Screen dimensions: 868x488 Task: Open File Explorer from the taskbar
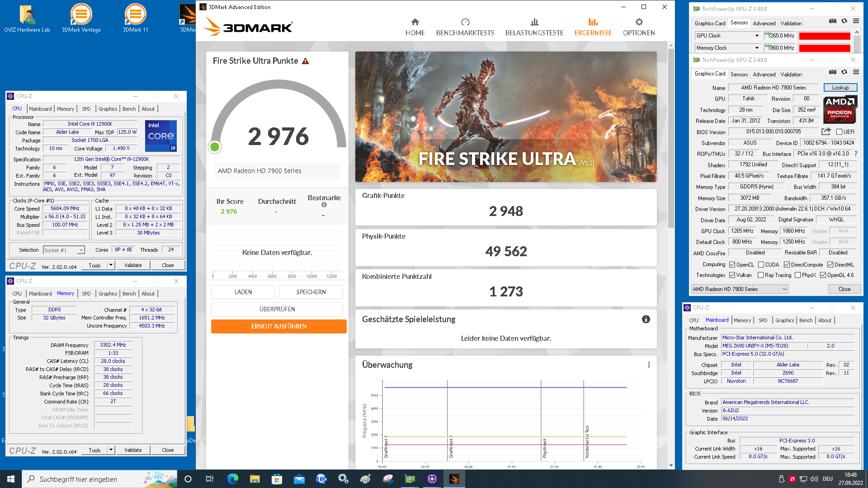coord(255,479)
